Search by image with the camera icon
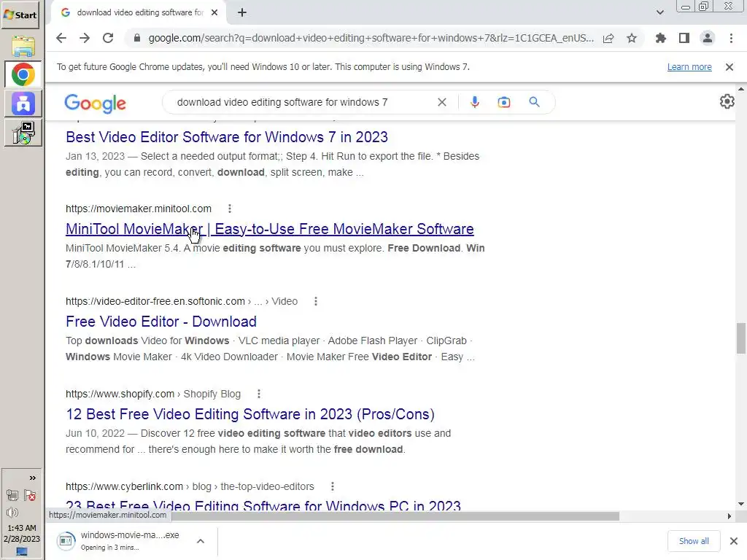This screenshot has width=747, height=560. pyautogui.click(x=504, y=102)
